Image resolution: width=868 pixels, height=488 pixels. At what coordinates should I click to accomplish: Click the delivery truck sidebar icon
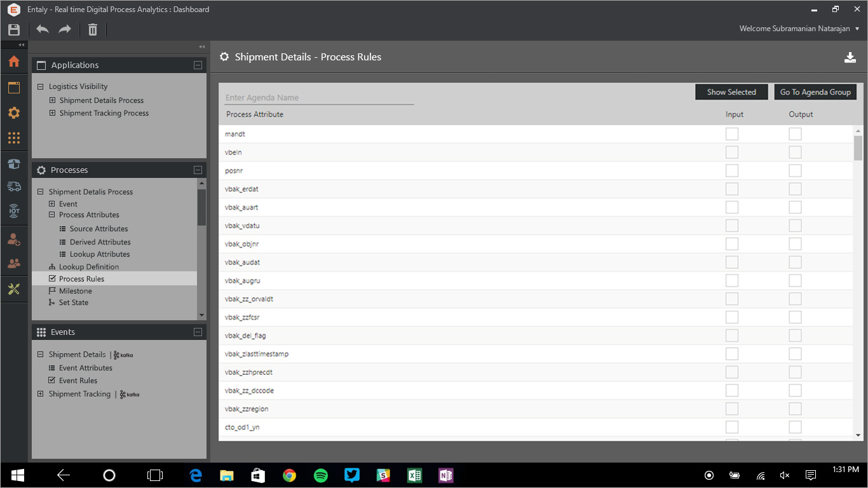(14, 187)
